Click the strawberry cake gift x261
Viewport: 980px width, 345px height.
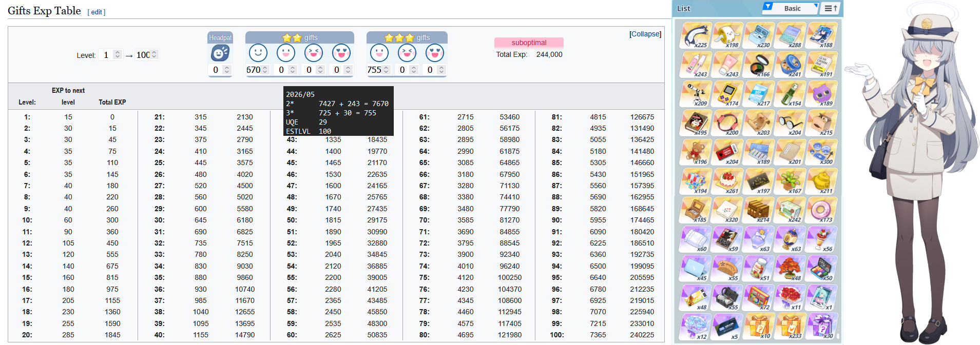(x=727, y=181)
